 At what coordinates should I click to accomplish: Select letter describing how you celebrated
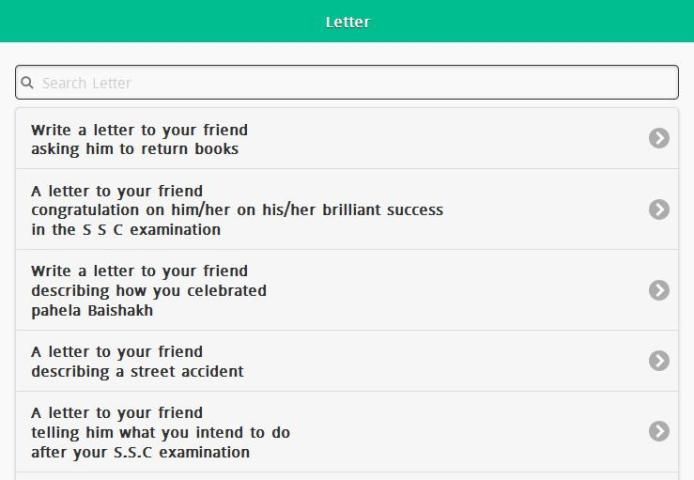click(x=300, y=290)
